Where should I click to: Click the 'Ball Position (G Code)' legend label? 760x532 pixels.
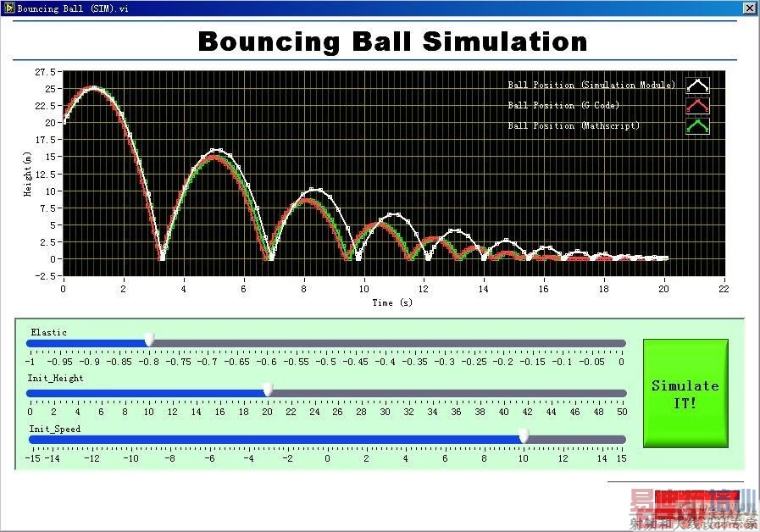[x=563, y=105]
